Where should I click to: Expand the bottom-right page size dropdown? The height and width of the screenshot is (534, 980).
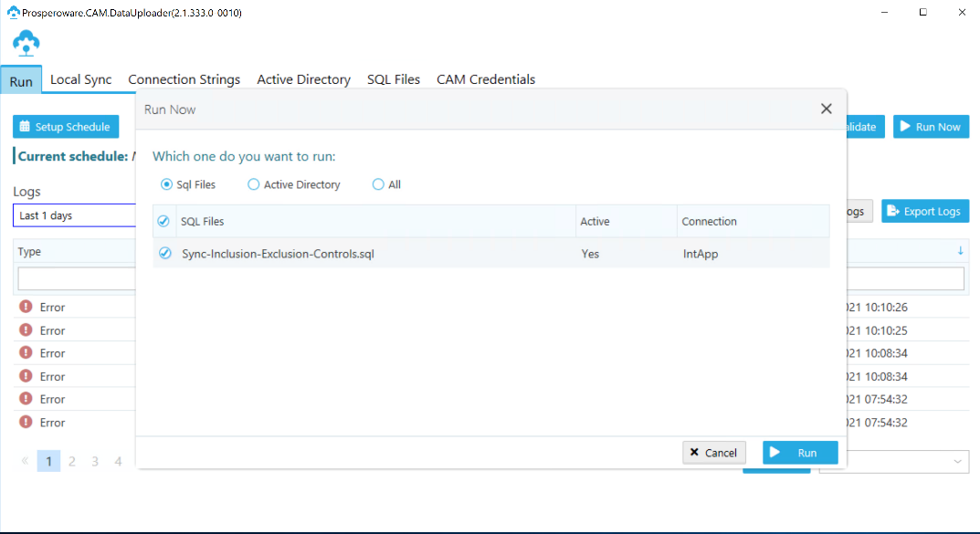[x=894, y=462]
